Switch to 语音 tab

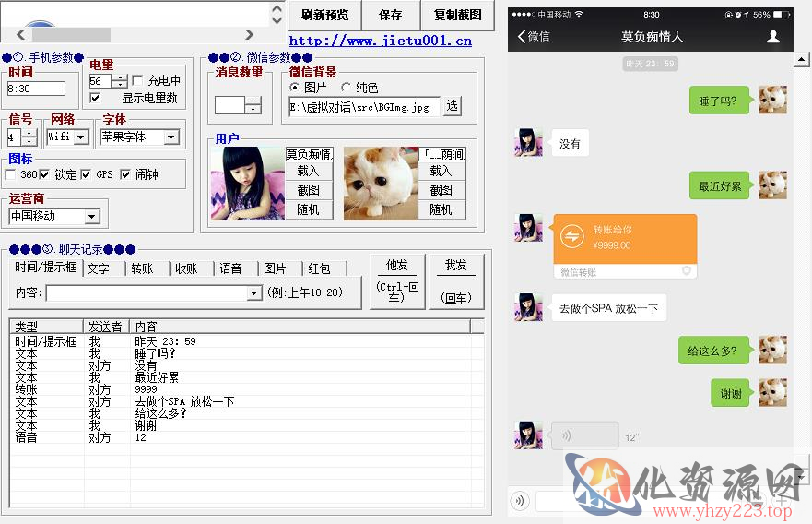point(230,268)
